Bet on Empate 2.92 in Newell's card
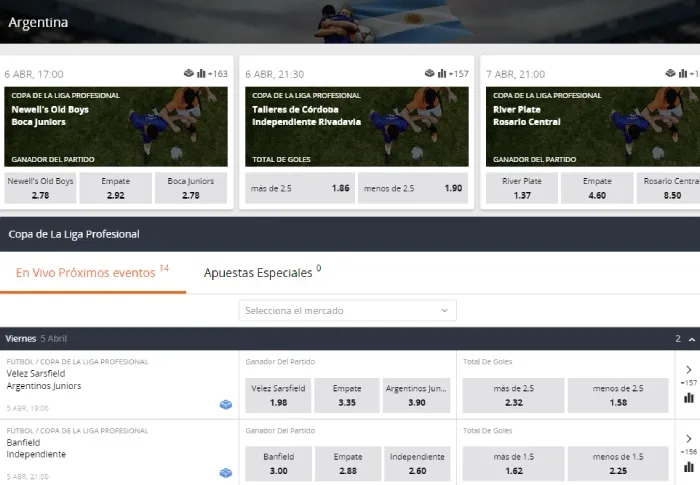 point(116,188)
